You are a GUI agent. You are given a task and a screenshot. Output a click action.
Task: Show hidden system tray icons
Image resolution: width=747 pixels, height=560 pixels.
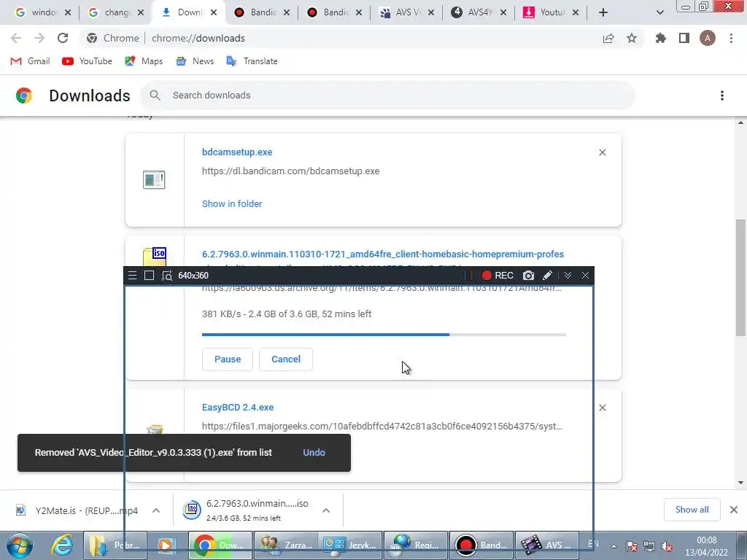614,546
